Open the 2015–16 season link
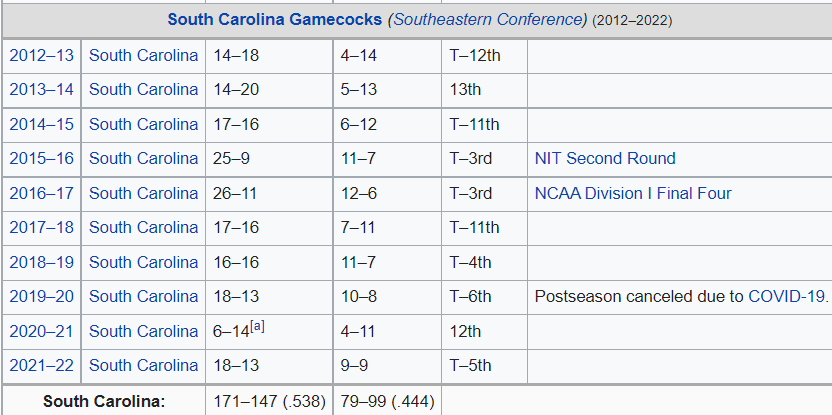 [41, 158]
